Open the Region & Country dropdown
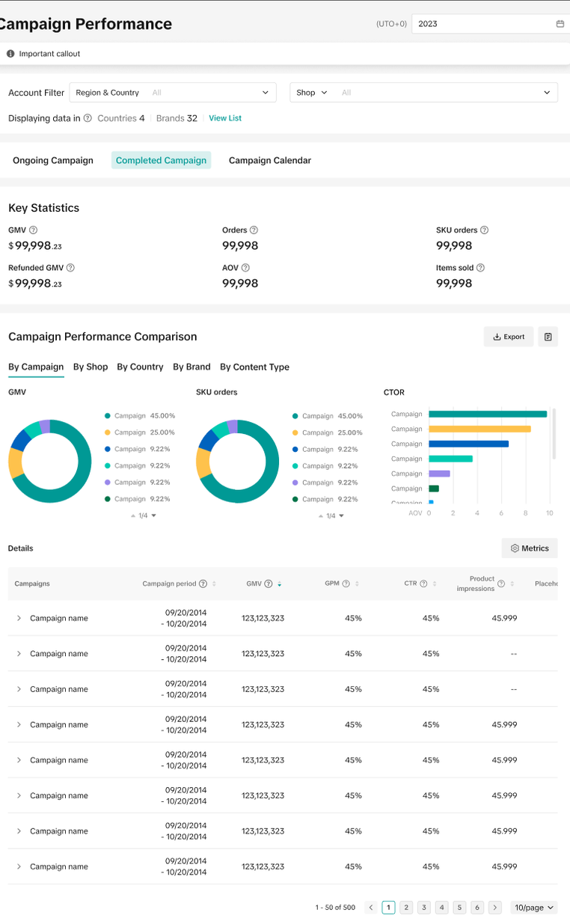Image resolution: width=570 pixels, height=924 pixels. point(173,93)
